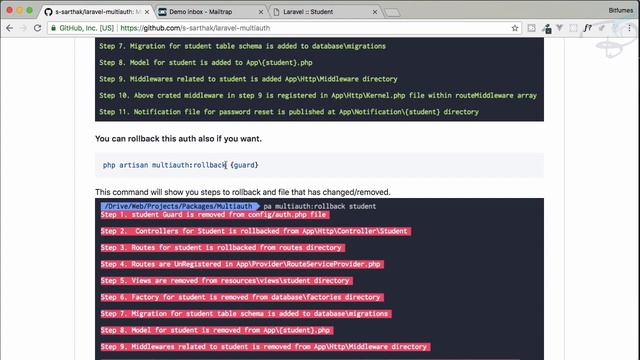This screenshot has width=640, height=360.
Task: Click 'pa multiauth:rollback student' terminal command
Action: pyautogui.click(x=320, y=206)
